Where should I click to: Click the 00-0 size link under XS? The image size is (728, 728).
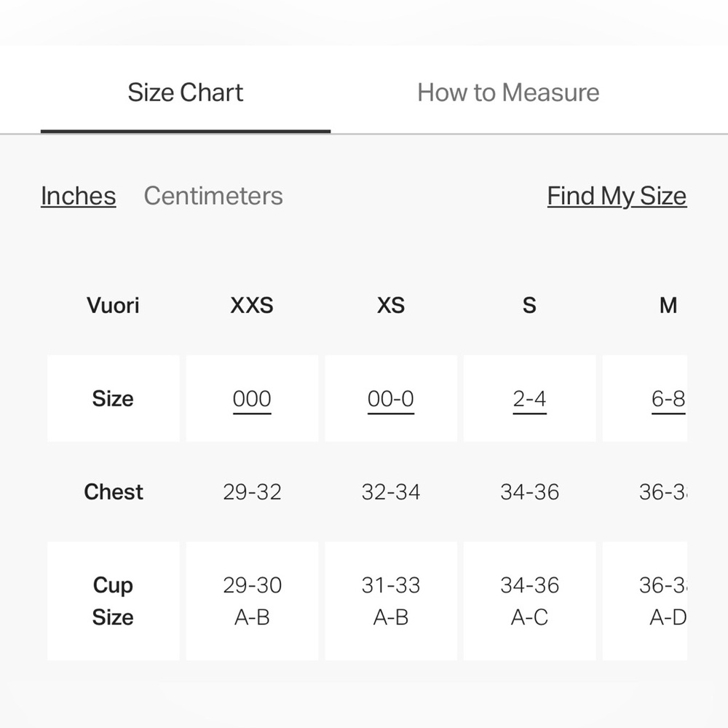coord(391,399)
